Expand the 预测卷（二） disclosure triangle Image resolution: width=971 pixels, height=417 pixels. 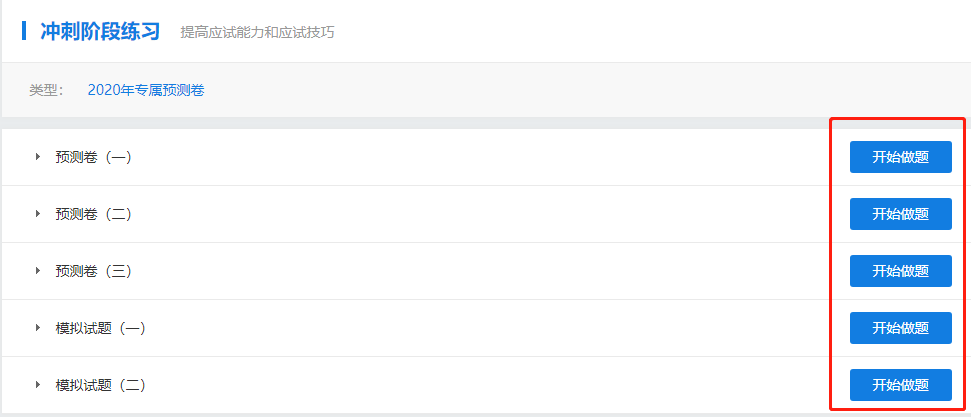(x=38, y=214)
